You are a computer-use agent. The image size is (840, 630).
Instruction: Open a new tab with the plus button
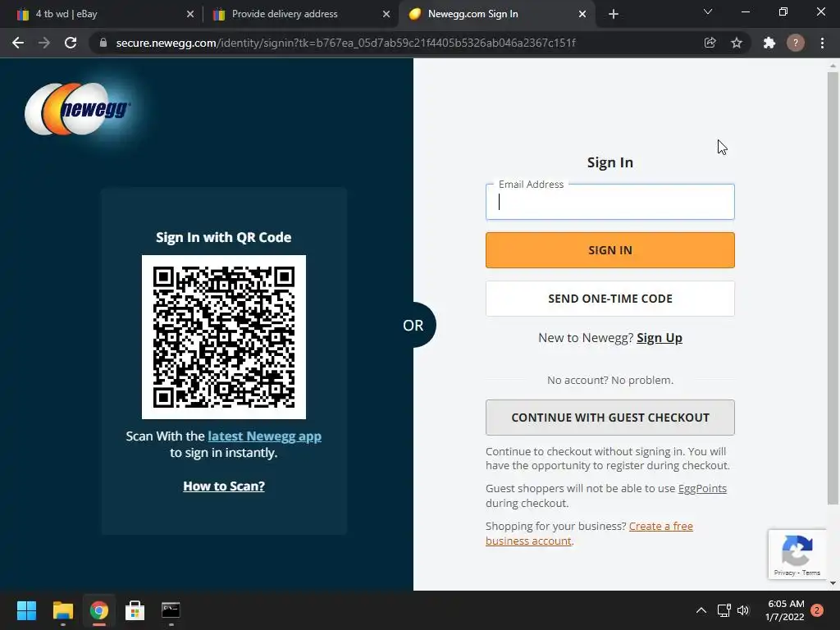(614, 14)
